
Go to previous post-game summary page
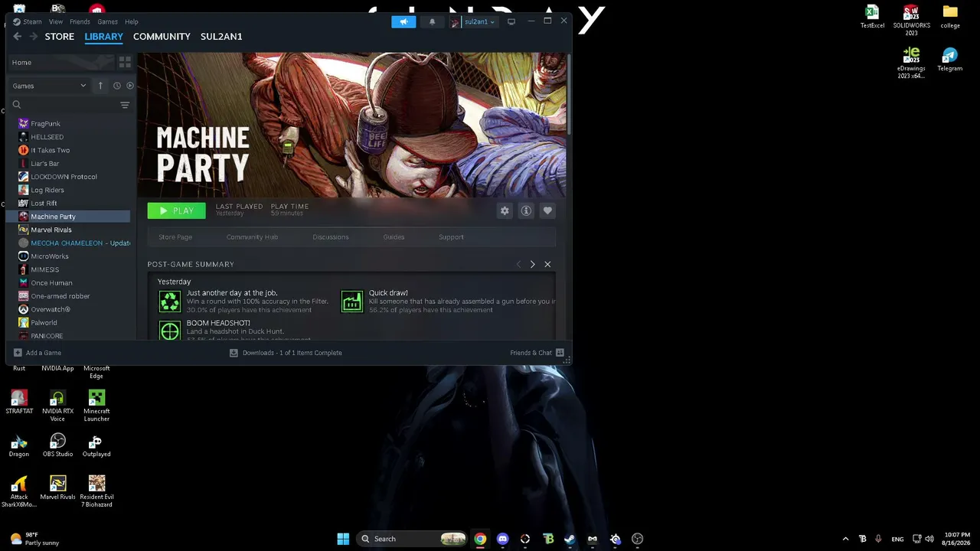(518, 264)
